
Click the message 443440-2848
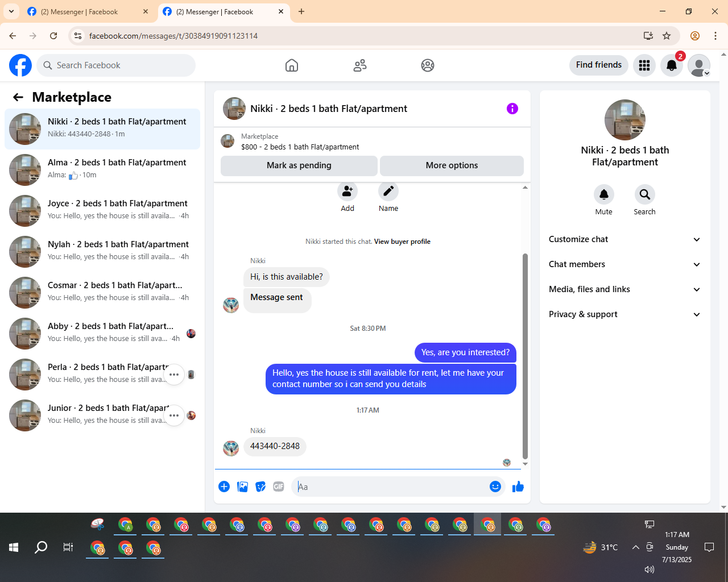(275, 446)
